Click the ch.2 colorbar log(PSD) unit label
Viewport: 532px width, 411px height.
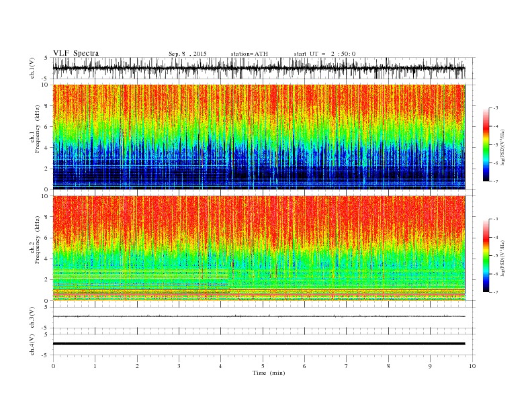pos(503,258)
